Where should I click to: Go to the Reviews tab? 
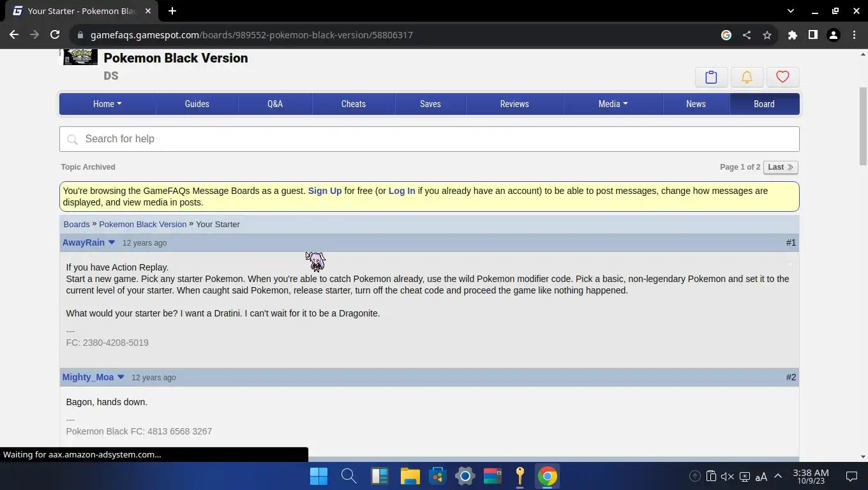pos(514,104)
